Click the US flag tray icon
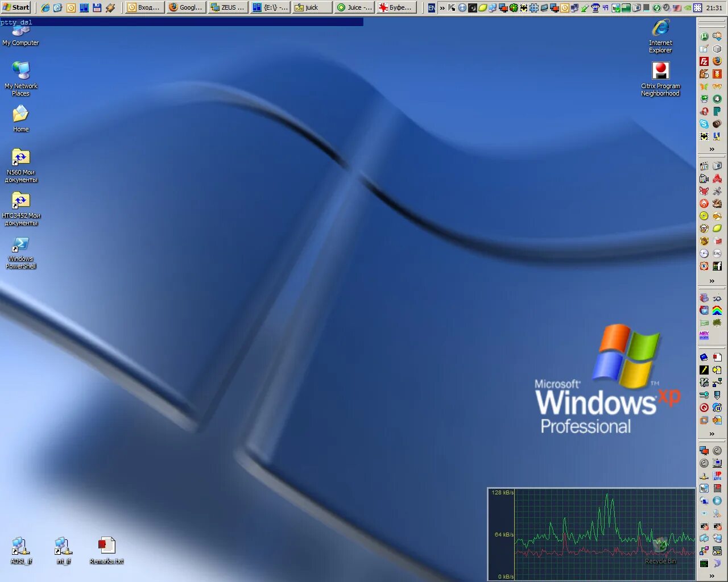The image size is (728, 582). (677, 8)
